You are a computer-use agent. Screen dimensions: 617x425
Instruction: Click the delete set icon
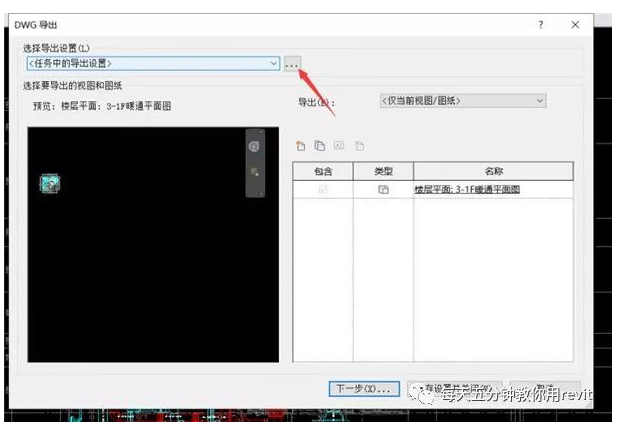[x=359, y=146]
